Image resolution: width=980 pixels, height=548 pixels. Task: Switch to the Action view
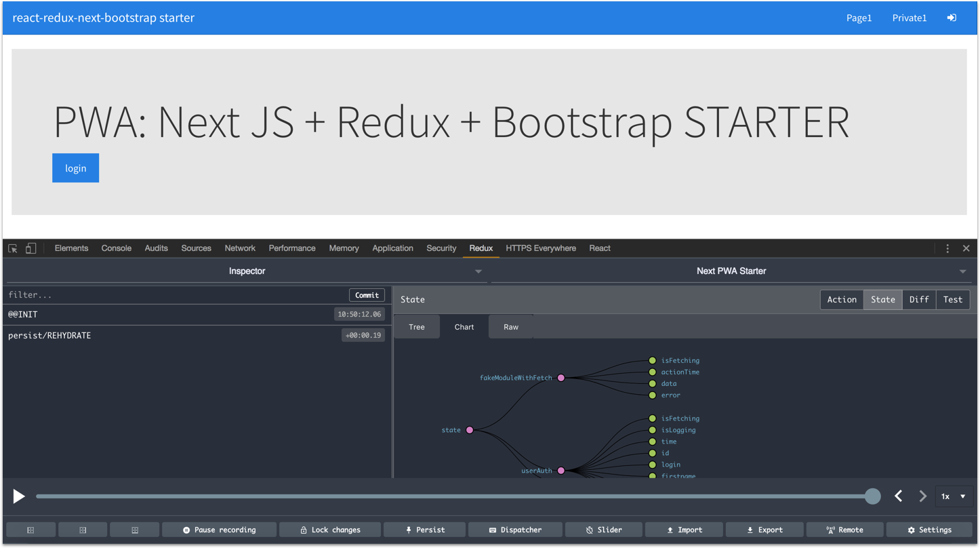tap(842, 300)
